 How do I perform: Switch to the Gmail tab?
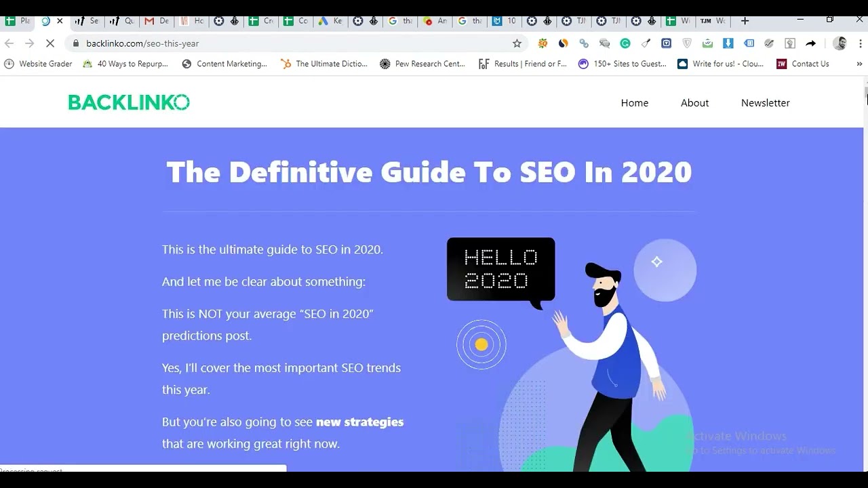[156, 21]
